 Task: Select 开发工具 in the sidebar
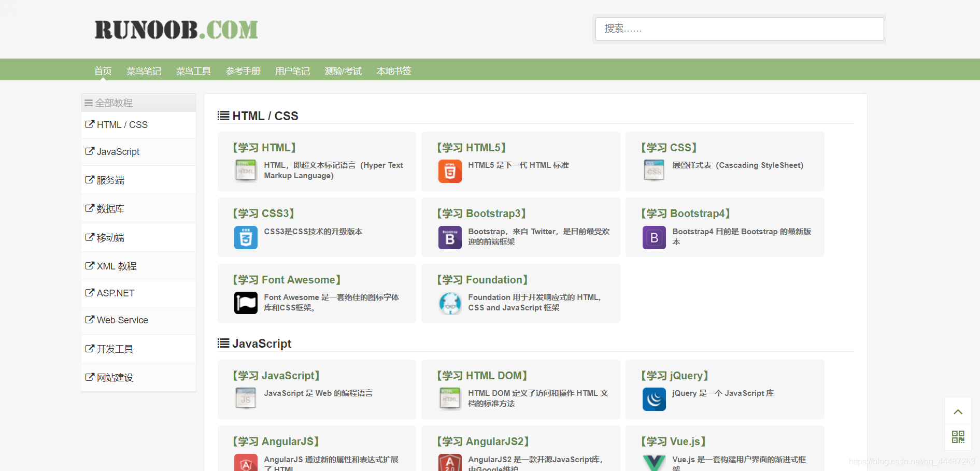(x=139, y=349)
